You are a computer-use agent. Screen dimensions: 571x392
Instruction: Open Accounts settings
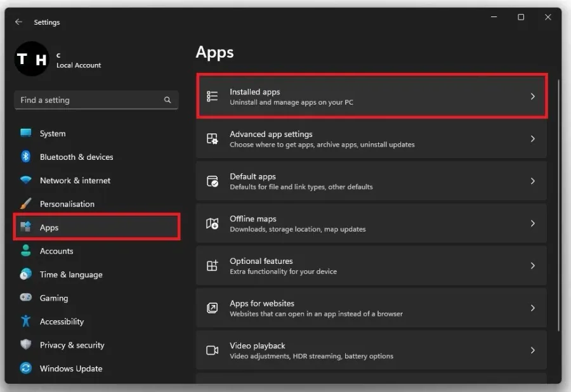click(96, 251)
